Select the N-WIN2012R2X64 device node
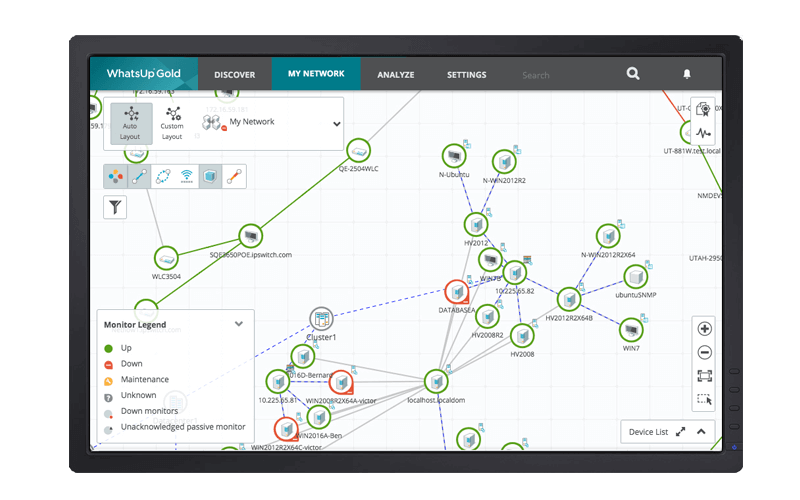 coord(608,236)
